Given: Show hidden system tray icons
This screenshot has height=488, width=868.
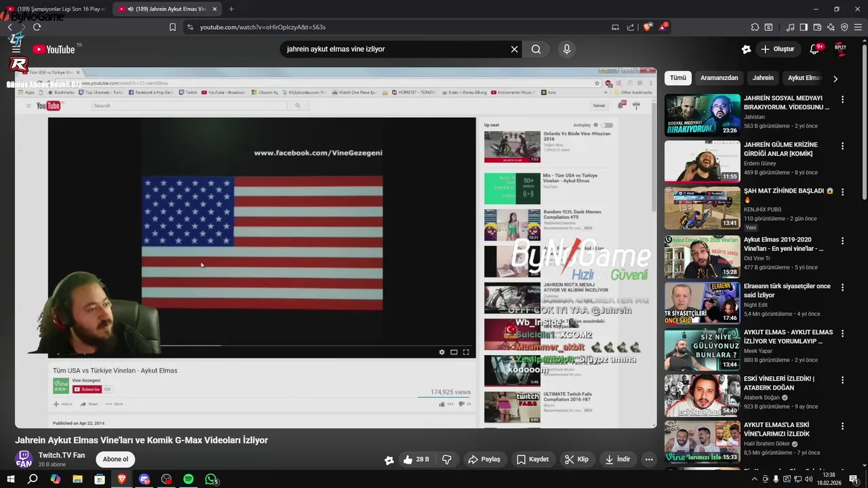Looking at the screenshot, I should point(755,479).
